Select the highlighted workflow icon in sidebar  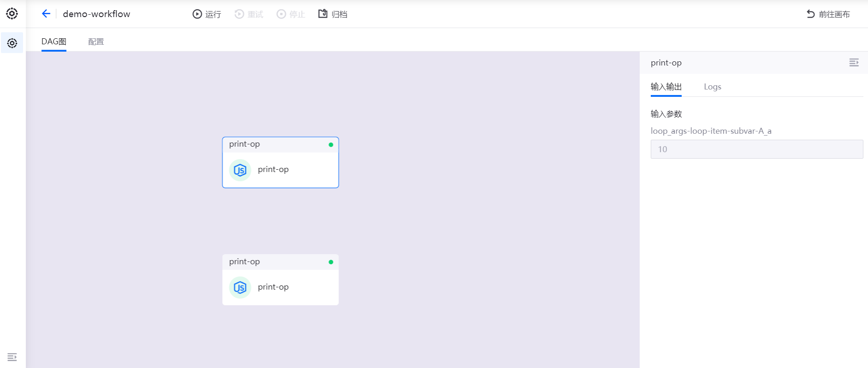click(12, 43)
